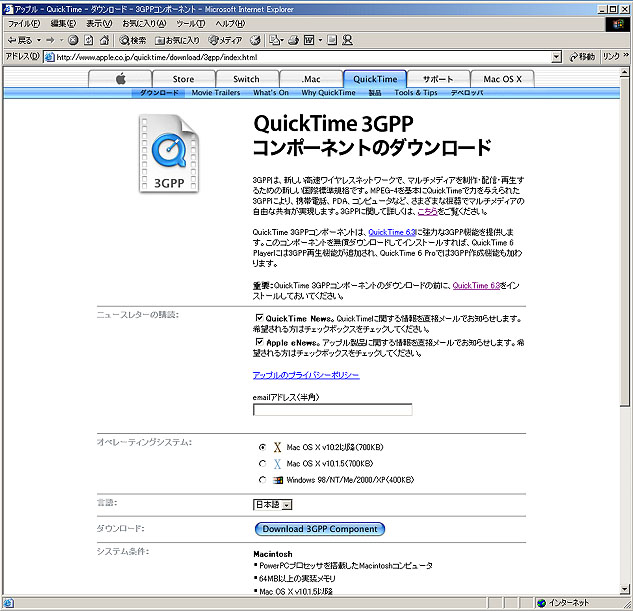
Task: Select Mac OS X v10.1.5 radio button
Action: (x=262, y=464)
